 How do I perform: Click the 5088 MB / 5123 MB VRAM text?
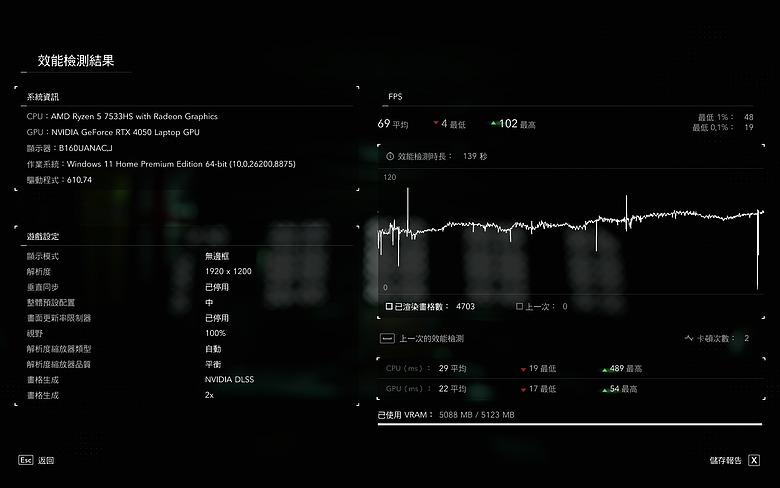tap(477, 415)
